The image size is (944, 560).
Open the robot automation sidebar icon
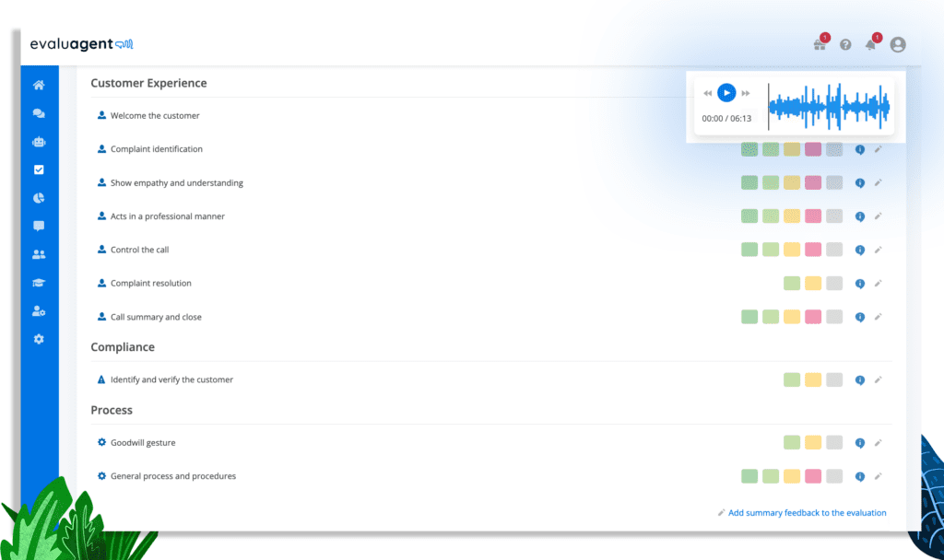[39, 141]
